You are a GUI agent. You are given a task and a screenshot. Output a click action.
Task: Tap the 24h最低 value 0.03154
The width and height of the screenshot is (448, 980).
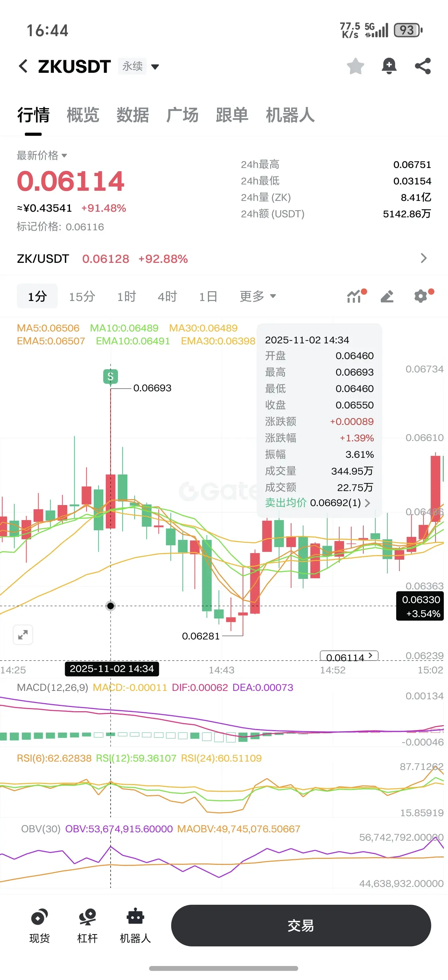[x=412, y=181]
